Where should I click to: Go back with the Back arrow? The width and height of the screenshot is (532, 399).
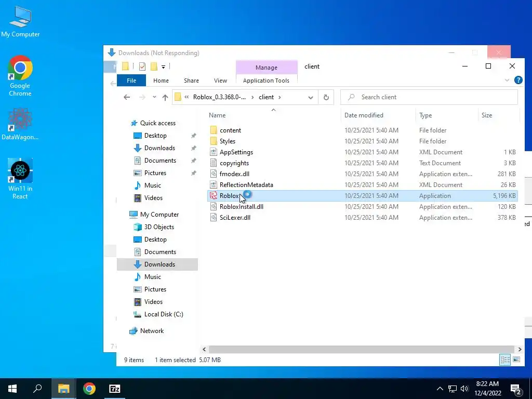point(127,97)
